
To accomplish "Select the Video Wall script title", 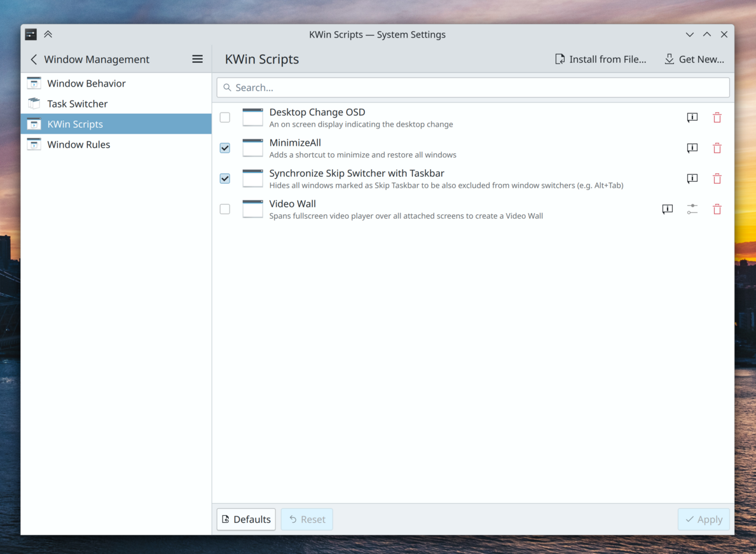I will click(x=292, y=204).
